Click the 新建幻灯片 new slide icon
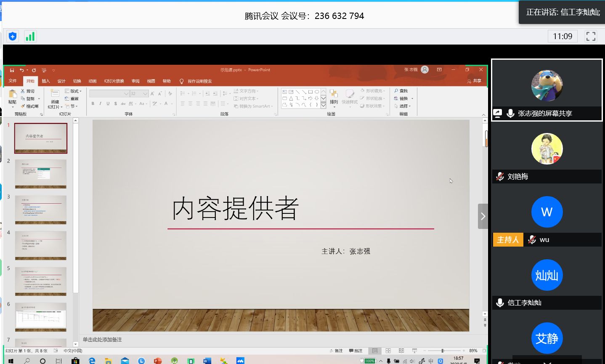 (x=55, y=94)
